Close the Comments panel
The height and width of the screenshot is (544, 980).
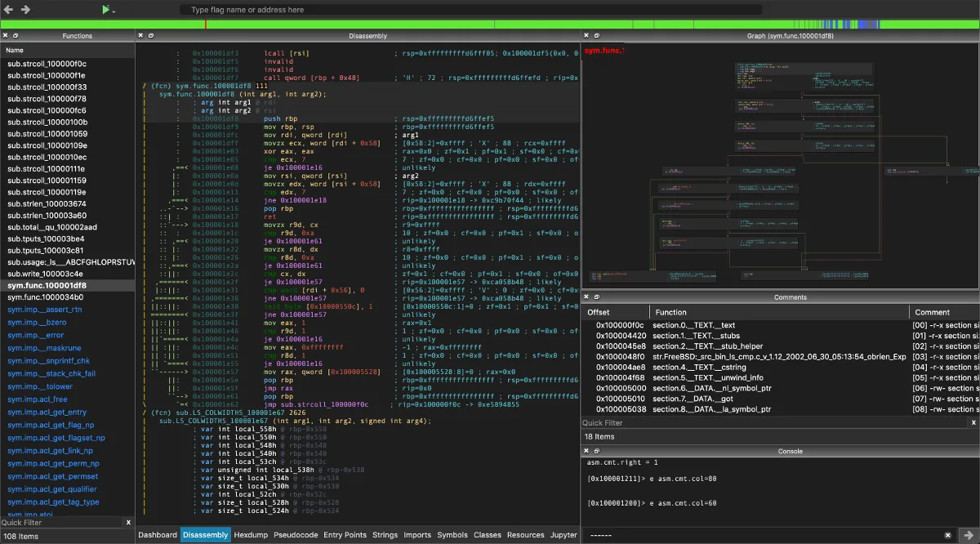click(585, 297)
